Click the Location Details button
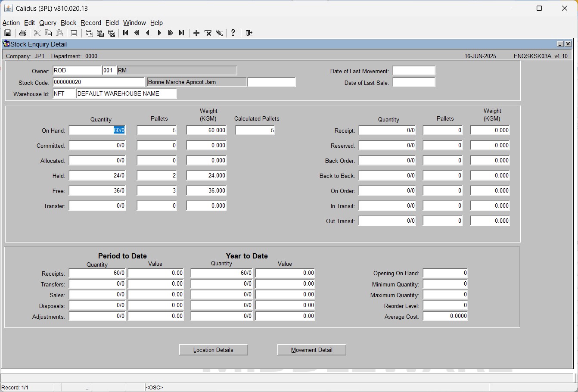The height and width of the screenshot is (392, 578). click(x=214, y=350)
